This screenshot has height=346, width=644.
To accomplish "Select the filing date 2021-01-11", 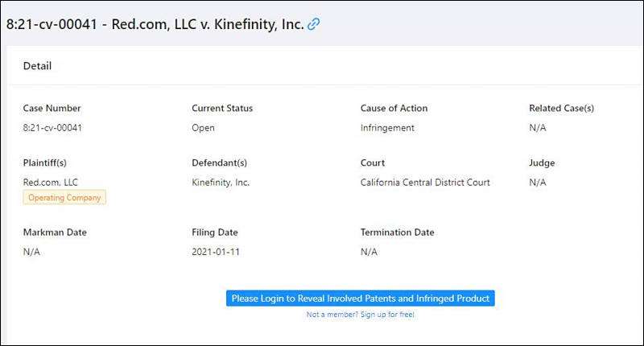I will pyautogui.click(x=216, y=252).
